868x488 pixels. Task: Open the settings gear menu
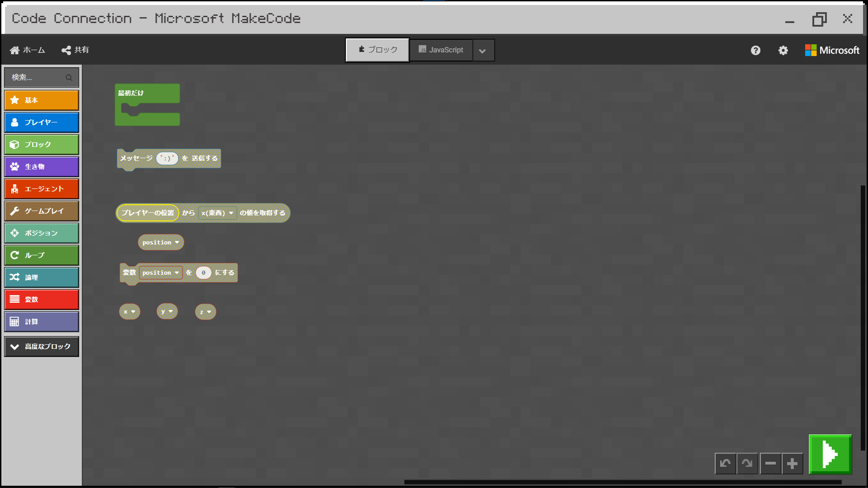point(783,51)
